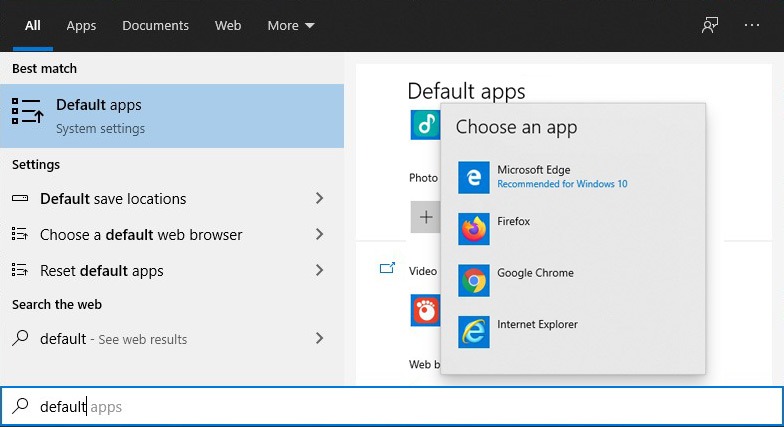The width and height of the screenshot is (784, 427).
Task: Click the 'Default apps' preview heading
Action: pyautogui.click(x=466, y=91)
